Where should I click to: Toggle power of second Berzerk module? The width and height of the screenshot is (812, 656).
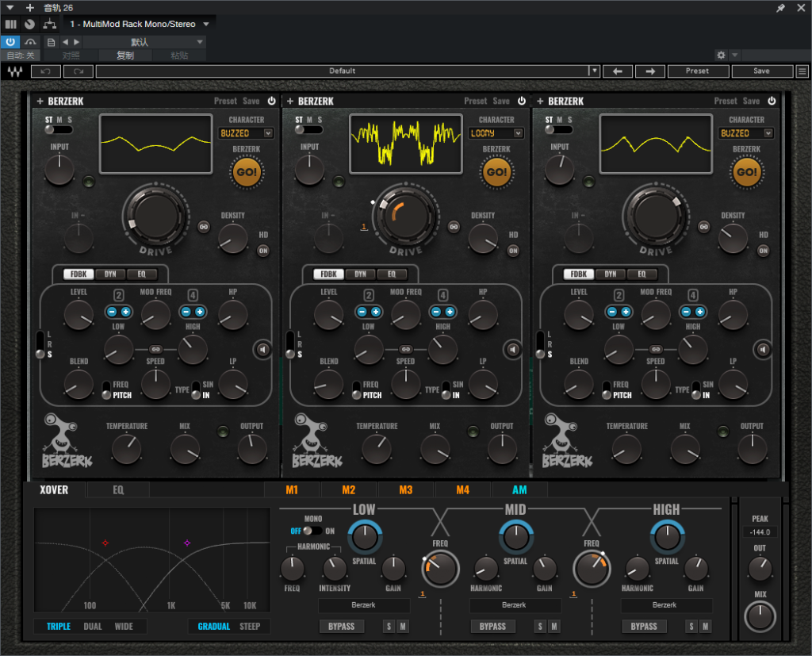pyautogui.click(x=522, y=101)
